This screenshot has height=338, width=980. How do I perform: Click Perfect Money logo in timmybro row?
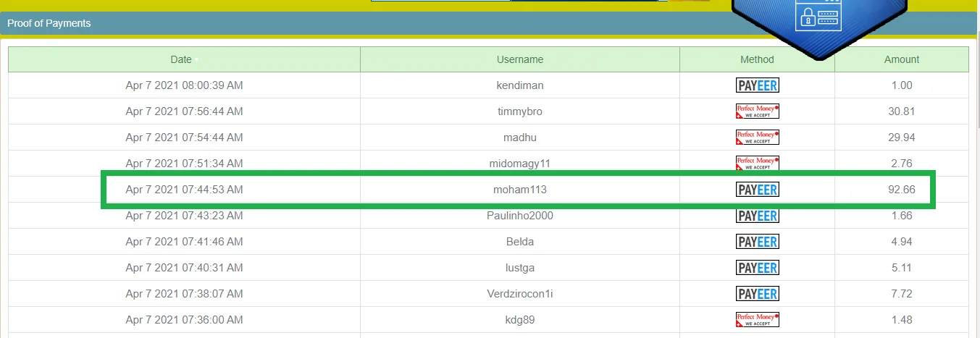(x=757, y=111)
